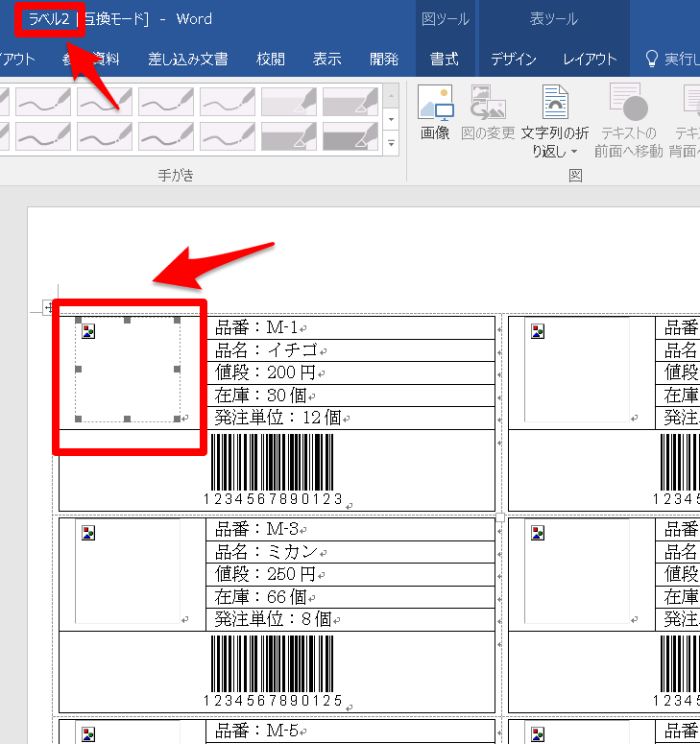
Task: Select the first top-row pen style thumbnail
Action: pyautogui.click(x=43, y=102)
